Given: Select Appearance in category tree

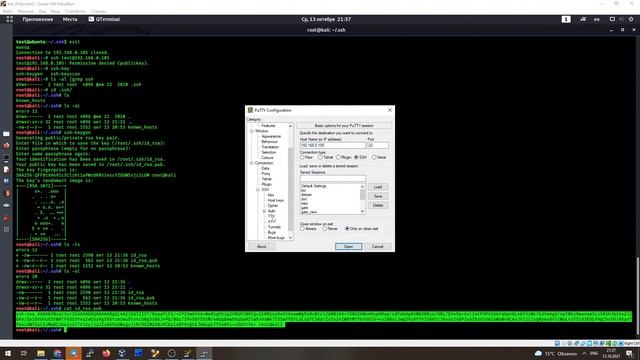Looking at the screenshot, I should click(x=271, y=136).
